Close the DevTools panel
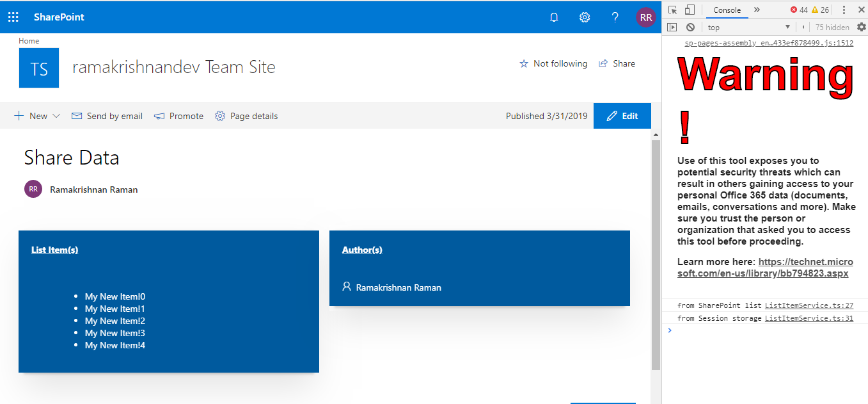 click(860, 10)
